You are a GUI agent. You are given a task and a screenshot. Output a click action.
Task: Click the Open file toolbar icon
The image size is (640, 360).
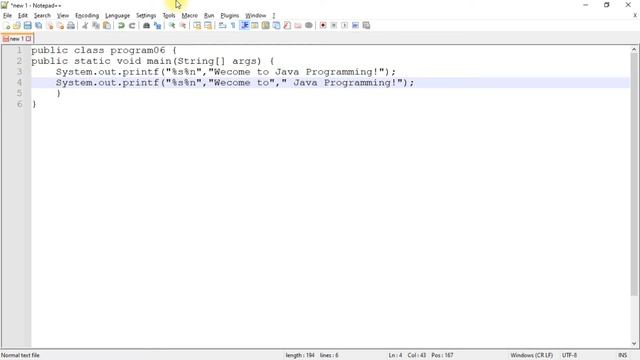pos(17,26)
